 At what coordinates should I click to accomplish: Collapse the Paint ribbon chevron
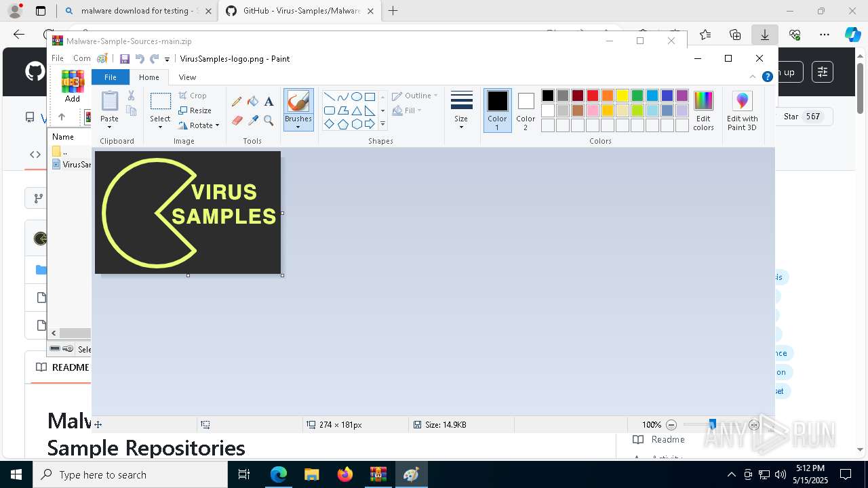753,77
